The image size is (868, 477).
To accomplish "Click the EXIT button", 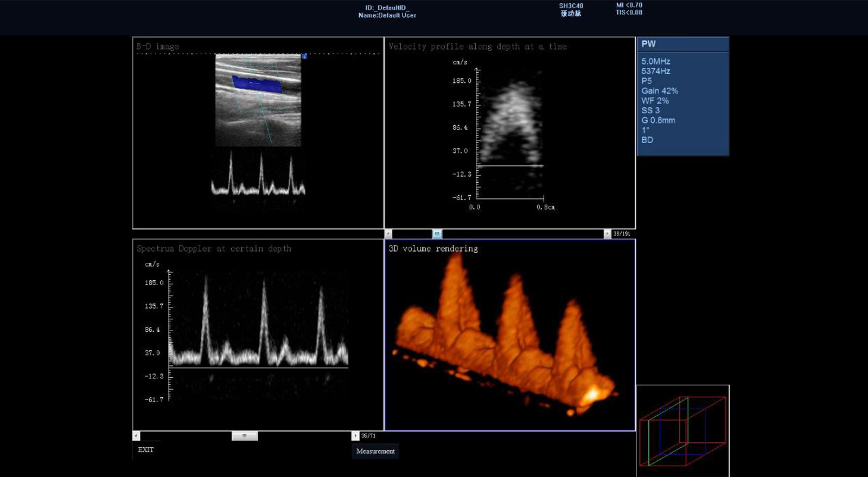I will point(145,450).
